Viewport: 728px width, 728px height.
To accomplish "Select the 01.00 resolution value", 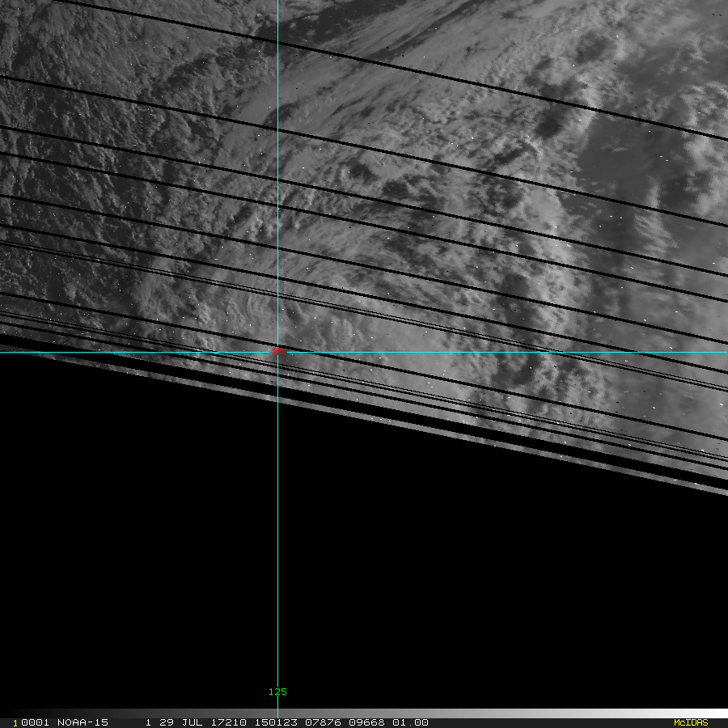I will point(409,722).
